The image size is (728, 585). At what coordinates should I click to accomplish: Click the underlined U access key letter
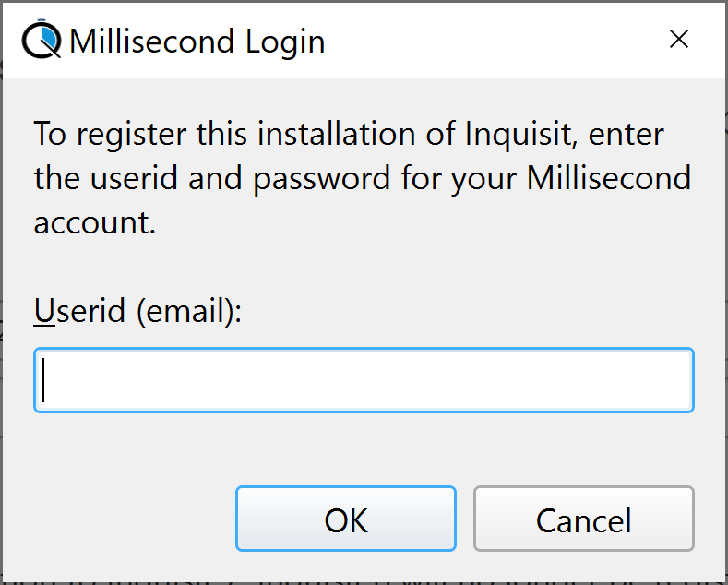[x=44, y=310]
